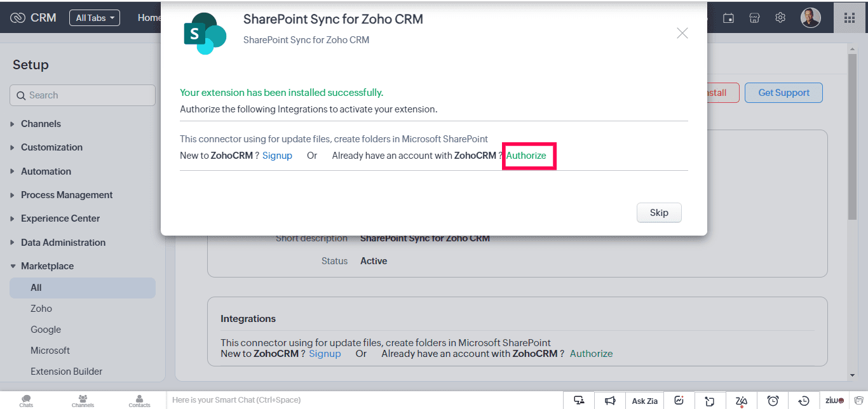Click the Active status value
Viewport: 868px width, 409px height.
click(374, 261)
